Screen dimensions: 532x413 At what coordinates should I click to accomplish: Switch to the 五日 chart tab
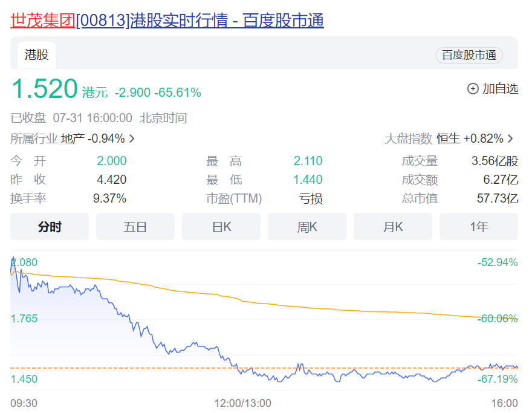pyautogui.click(x=135, y=227)
